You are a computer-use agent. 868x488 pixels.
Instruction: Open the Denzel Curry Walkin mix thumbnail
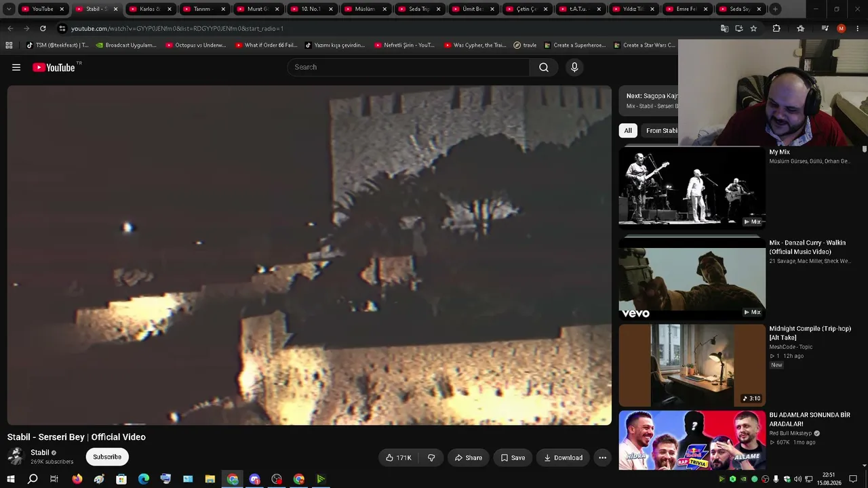692,277
